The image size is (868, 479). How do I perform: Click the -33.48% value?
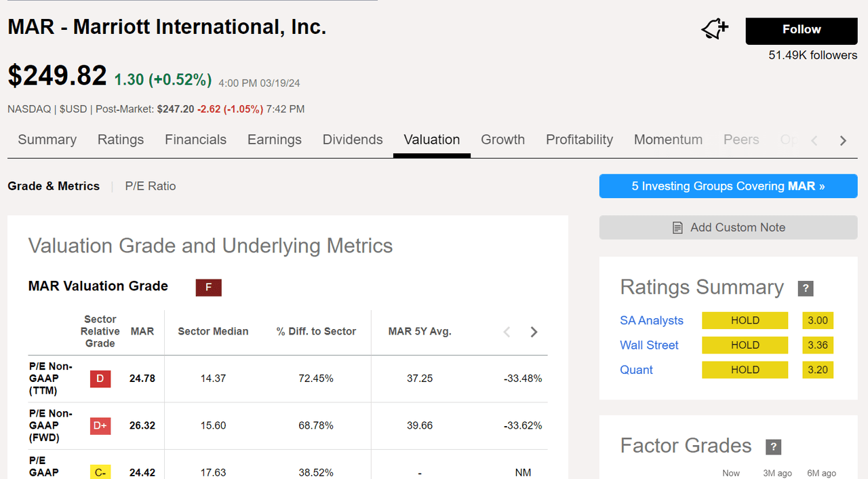[523, 379]
